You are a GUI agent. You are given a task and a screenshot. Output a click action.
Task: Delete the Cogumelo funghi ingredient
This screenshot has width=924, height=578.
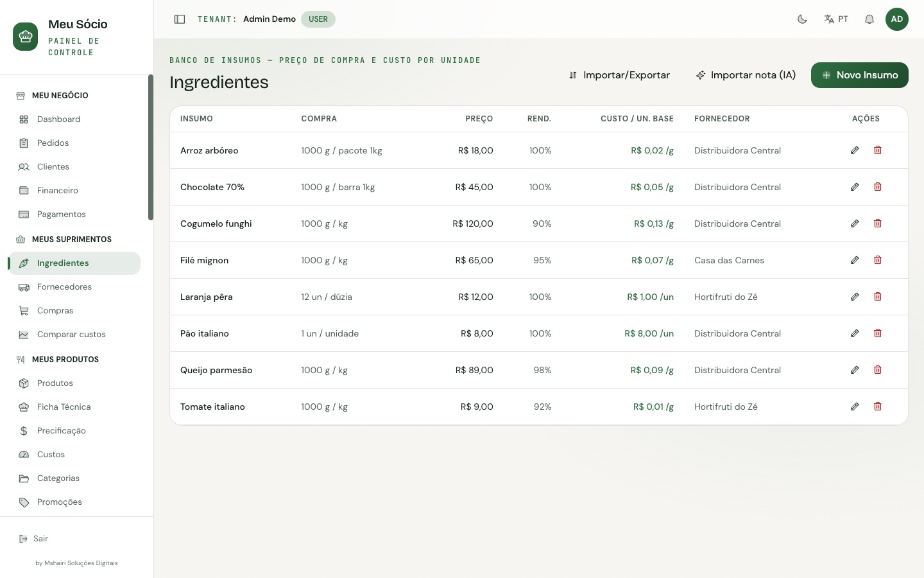[878, 223]
